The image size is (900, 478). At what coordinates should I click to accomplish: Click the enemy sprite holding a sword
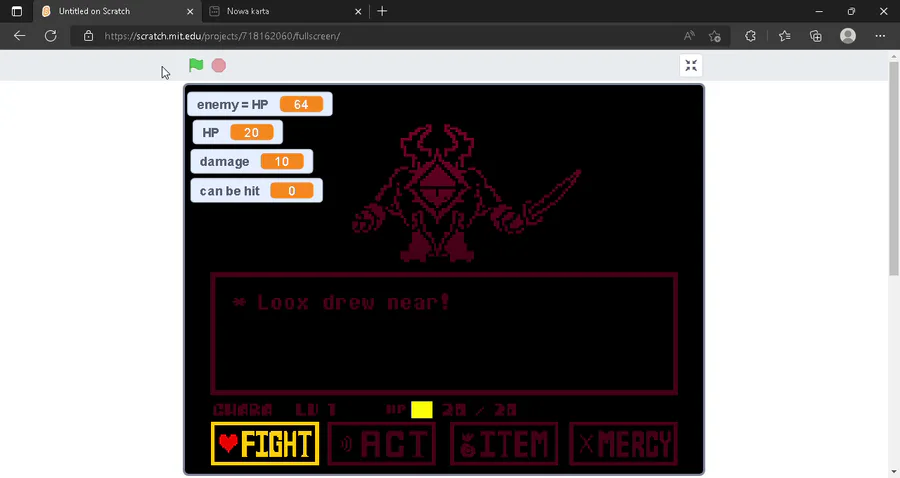point(465,193)
